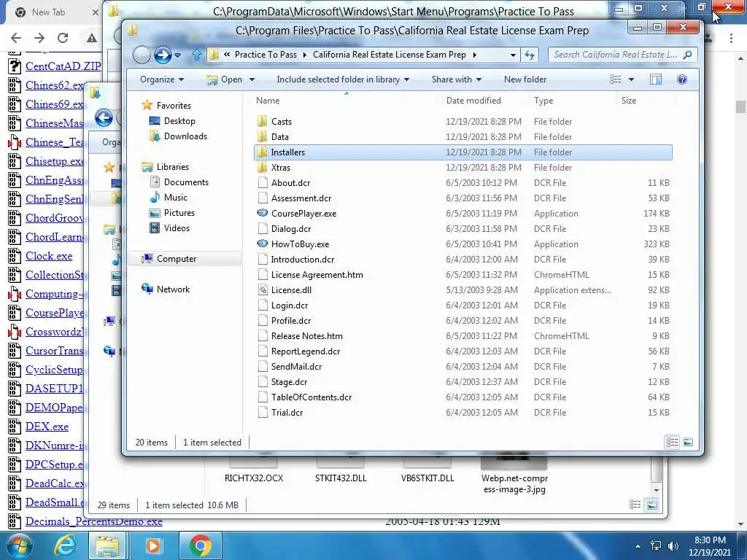Viewport: 747px width, 560px height.
Task: Launch Windows Media Player from taskbar
Action: pyautogui.click(x=153, y=545)
